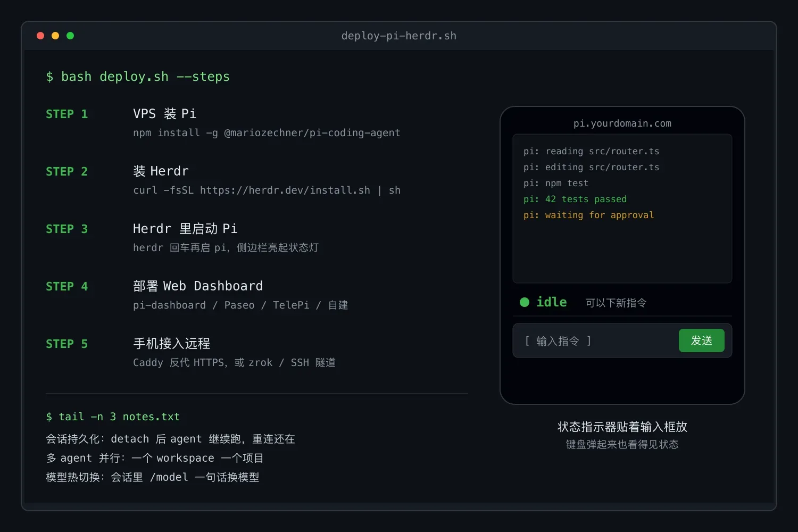Click the "idle" status label

pyautogui.click(x=552, y=302)
